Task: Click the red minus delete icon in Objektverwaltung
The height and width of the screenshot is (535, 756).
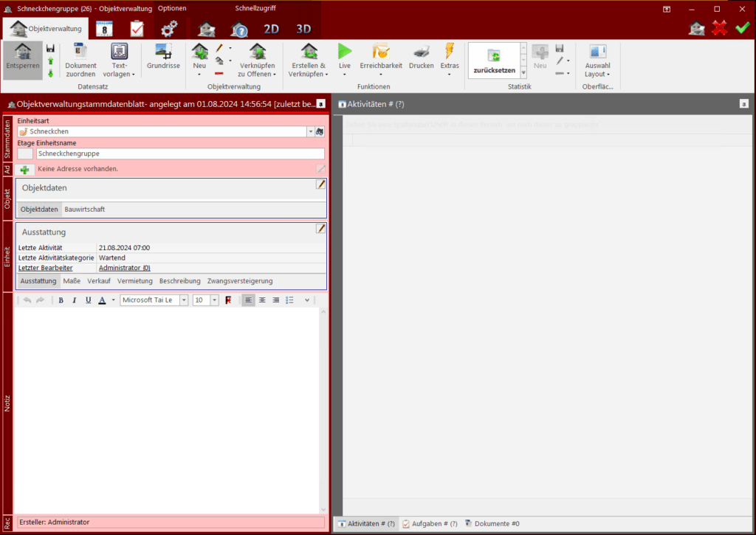Action: [x=219, y=74]
